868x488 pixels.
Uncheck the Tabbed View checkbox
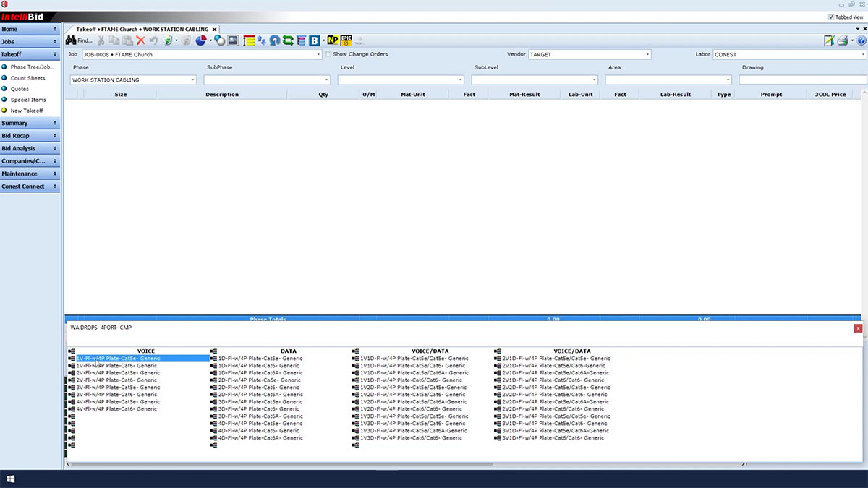click(x=830, y=17)
